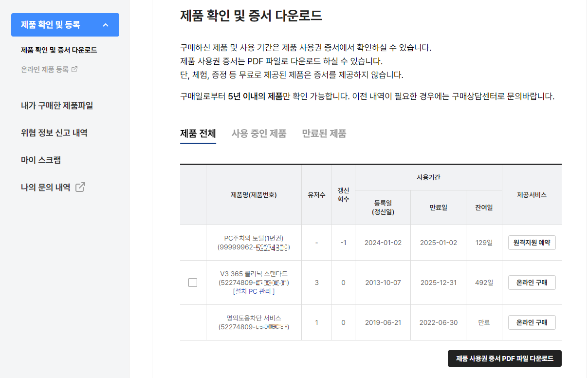Download 제품 사용권 증서 PDF 파일
Viewport: 588px width, 378px height.
click(505, 359)
